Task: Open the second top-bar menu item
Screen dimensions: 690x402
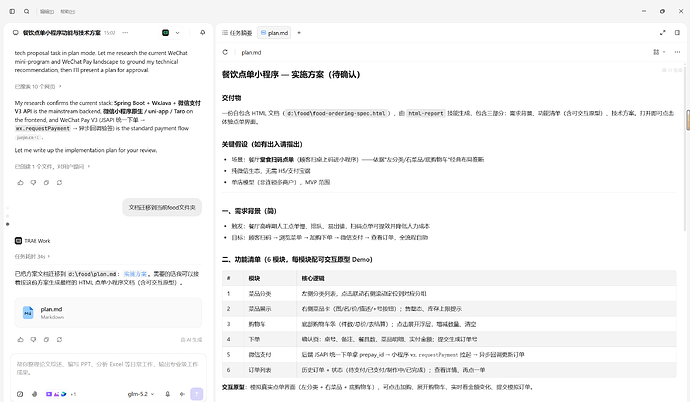Action: click(x=68, y=11)
